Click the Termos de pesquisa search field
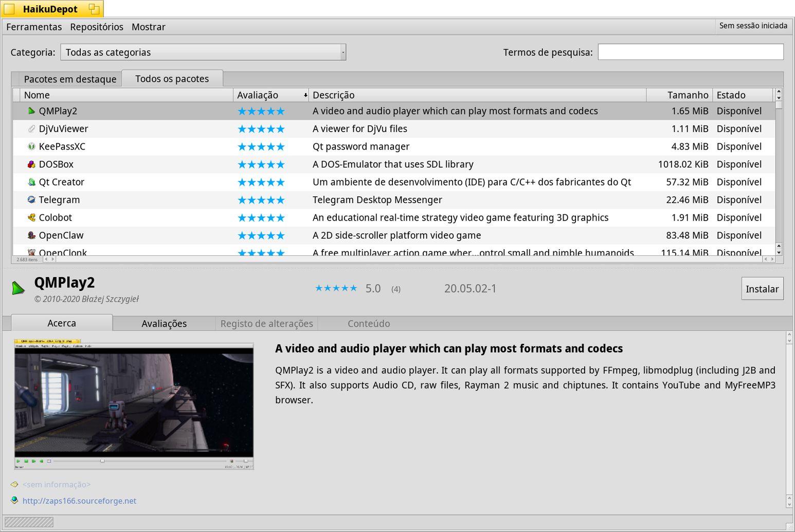The width and height of the screenshot is (795, 532). (x=690, y=52)
